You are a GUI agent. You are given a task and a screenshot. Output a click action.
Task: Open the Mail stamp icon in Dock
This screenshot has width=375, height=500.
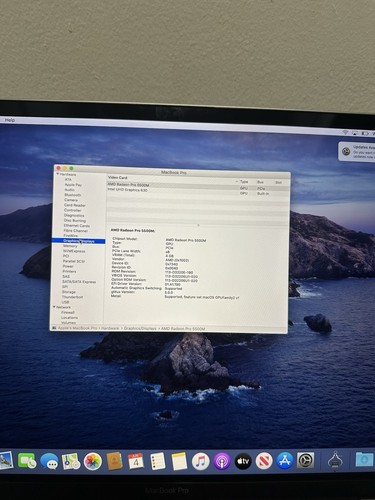6,460
